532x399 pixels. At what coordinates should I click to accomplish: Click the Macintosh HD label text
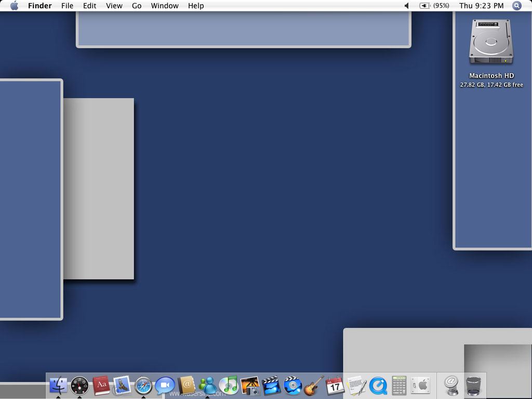tap(491, 76)
